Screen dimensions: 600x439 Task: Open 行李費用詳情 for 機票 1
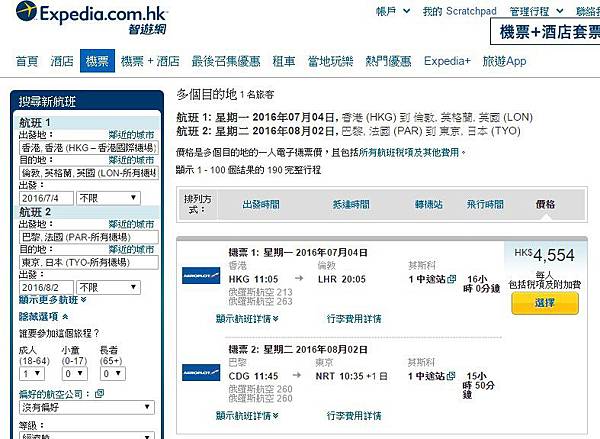coord(354,318)
